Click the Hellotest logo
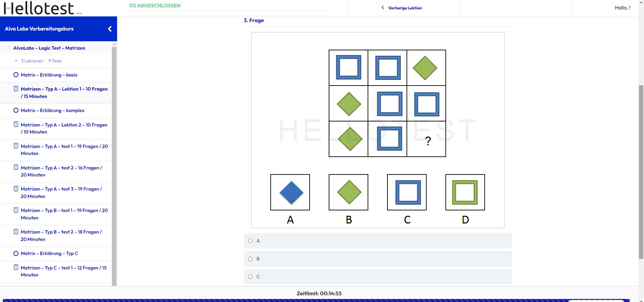The width and height of the screenshot is (644, 302). pyautogui.click(x=43, y=8)
